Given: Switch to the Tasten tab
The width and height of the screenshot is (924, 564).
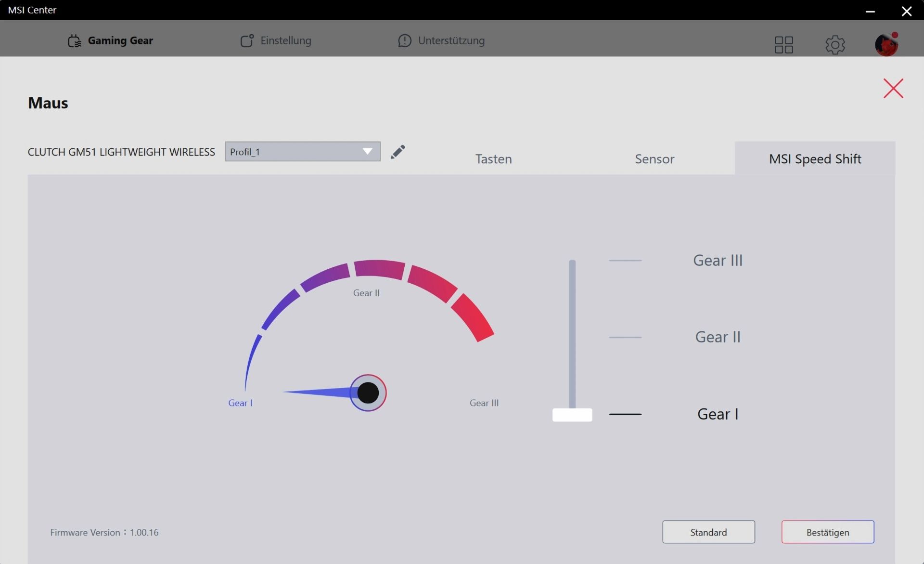Looking at the screenshot, I should tap(493, 159).
